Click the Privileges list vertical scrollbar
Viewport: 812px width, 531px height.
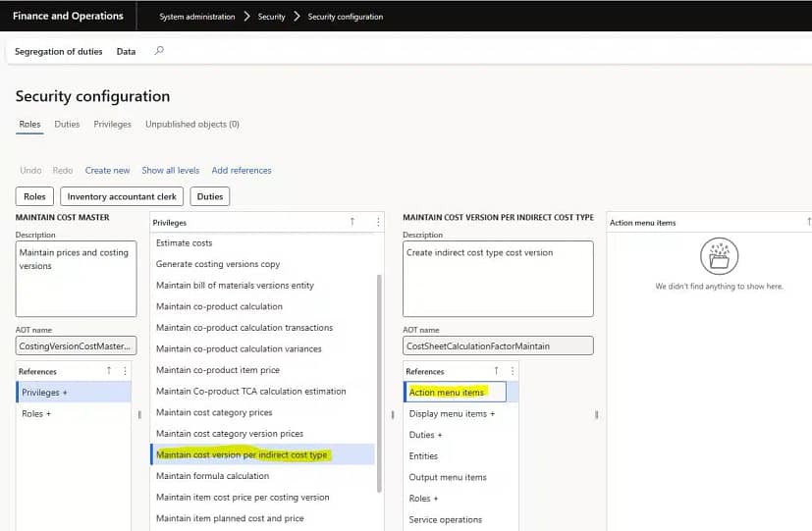379,383
